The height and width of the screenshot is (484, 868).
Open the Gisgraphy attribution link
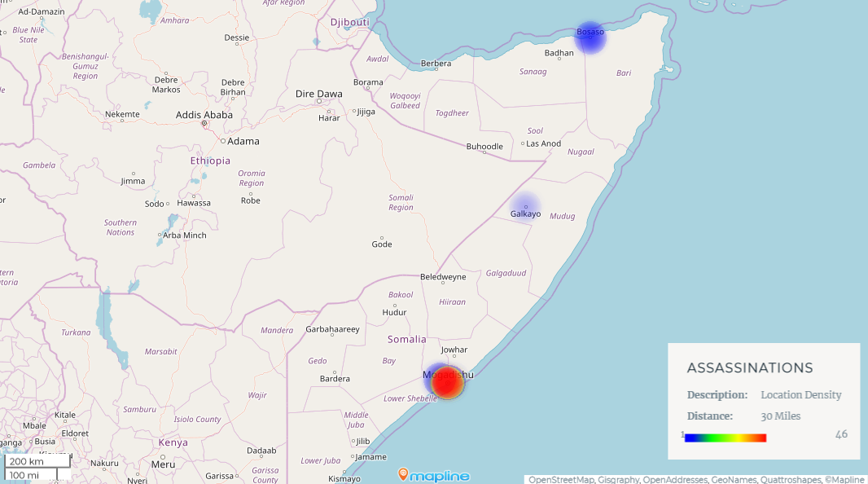618,479
